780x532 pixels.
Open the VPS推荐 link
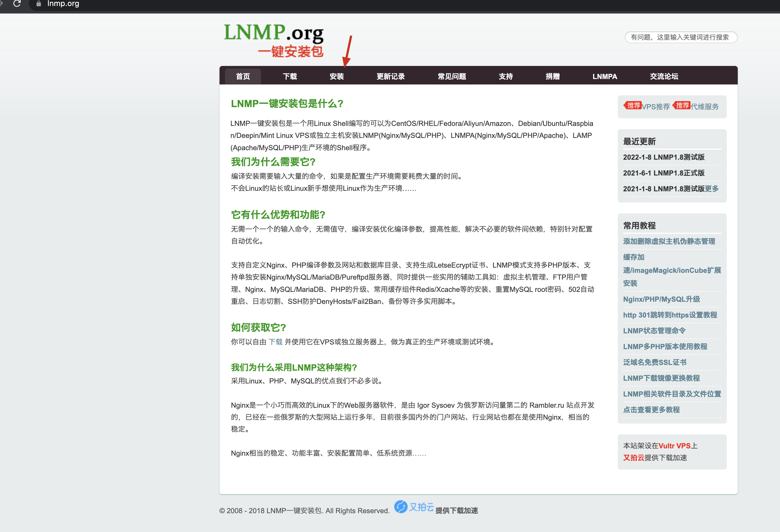pyautogui.click(x=656, y=107)
